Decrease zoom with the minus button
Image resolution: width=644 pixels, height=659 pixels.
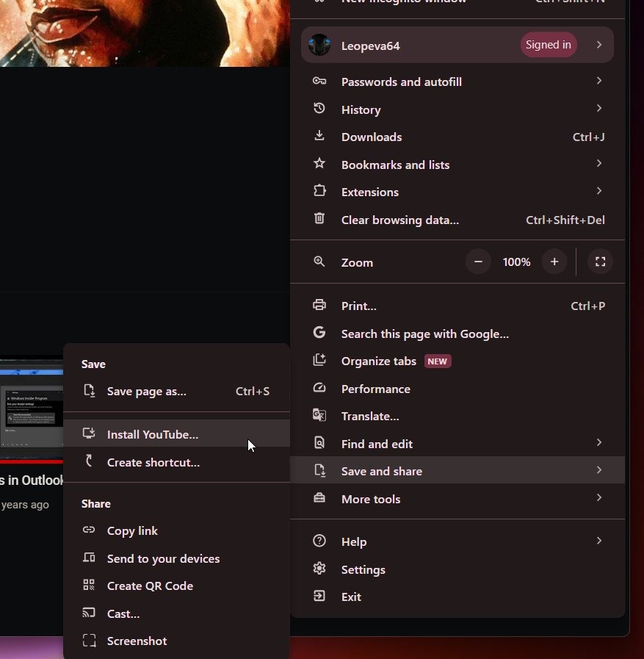point(478,262)
